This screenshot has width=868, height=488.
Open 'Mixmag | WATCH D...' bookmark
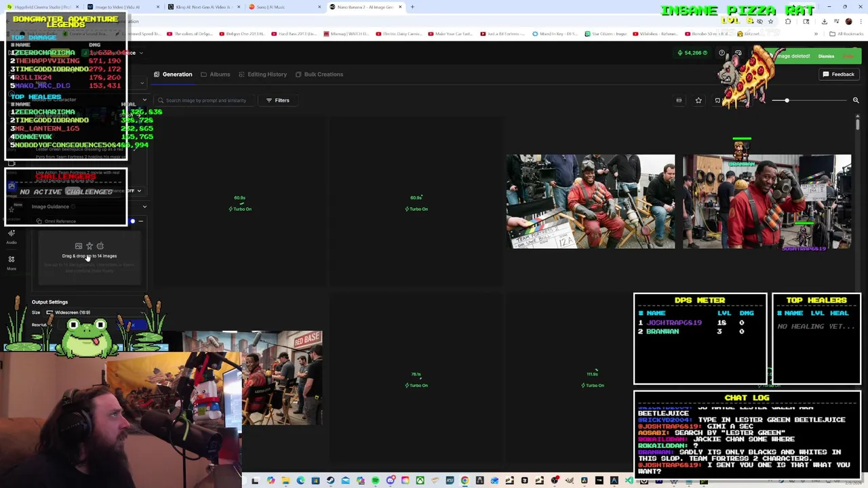pos(348,34)
